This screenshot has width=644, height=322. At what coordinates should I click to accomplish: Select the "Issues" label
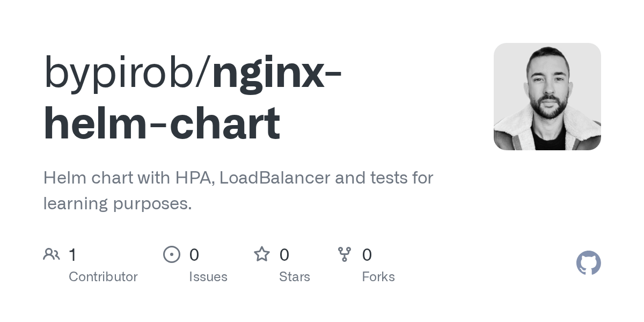pos(208,277)
